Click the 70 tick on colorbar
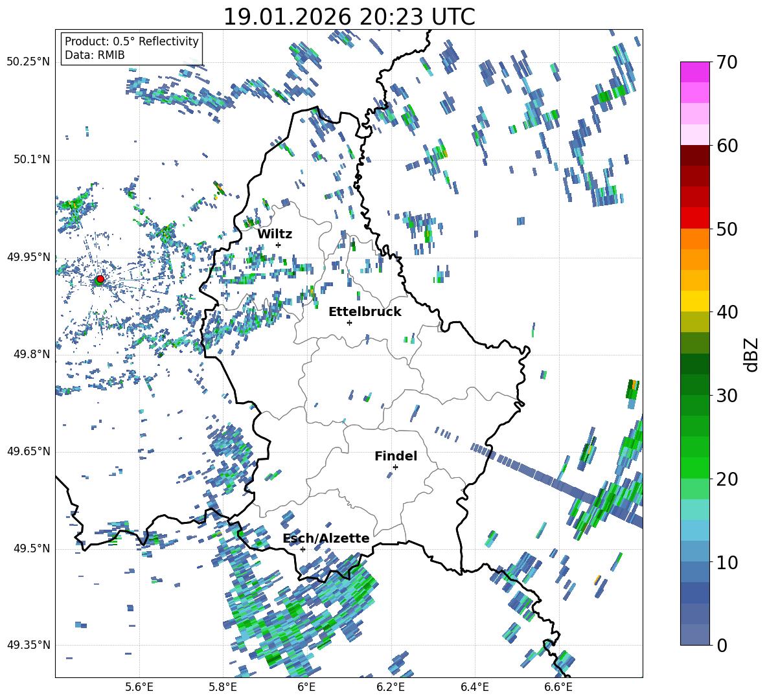The image size is (767, 700). pos(726,62)
